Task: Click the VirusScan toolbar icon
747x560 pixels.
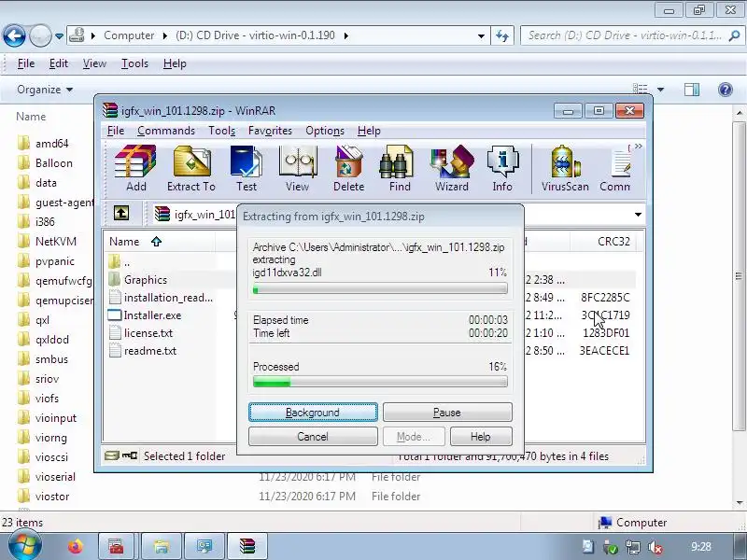Action: click(x=565, y=169)
